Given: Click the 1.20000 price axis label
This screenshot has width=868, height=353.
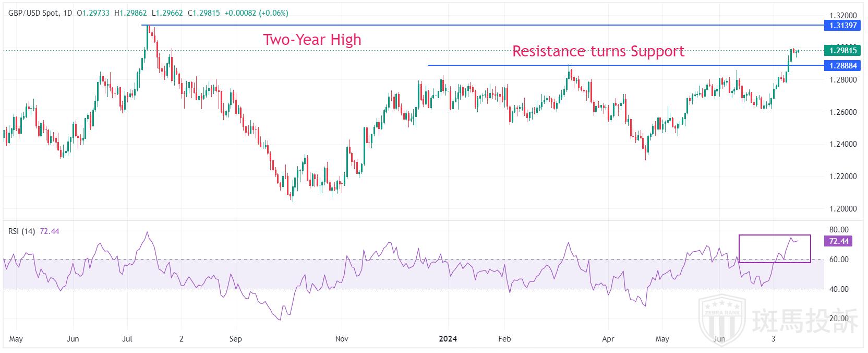Looking at the screenshot, I should pyautogui.click(x=843, y=209).
